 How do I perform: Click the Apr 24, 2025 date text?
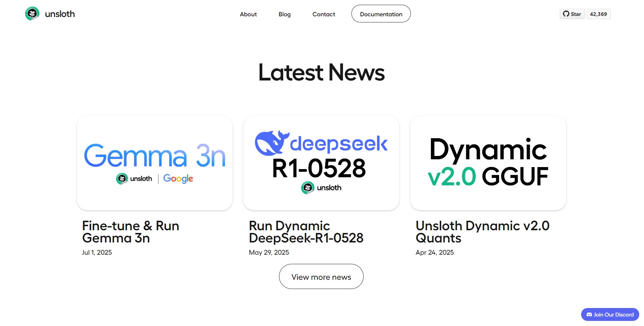coord(435,253)
